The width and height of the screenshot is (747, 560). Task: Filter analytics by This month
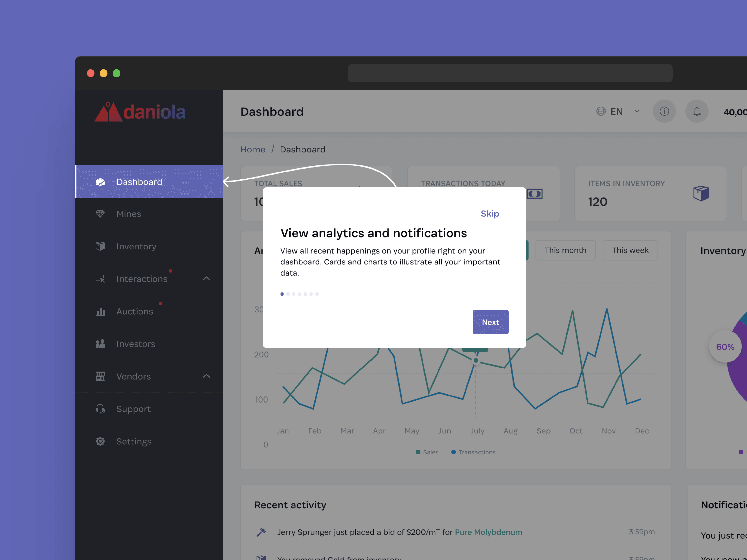click(x=565, y=250)
